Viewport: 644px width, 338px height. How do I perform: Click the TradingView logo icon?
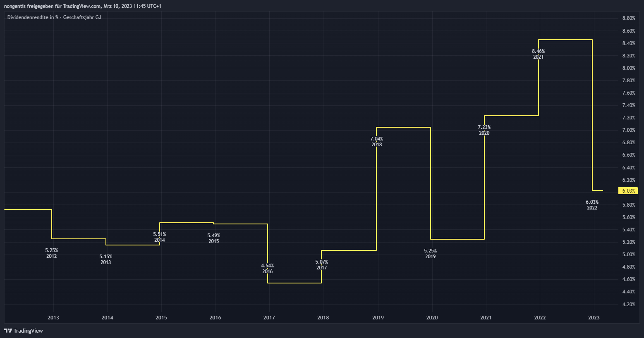coord(8,331)
